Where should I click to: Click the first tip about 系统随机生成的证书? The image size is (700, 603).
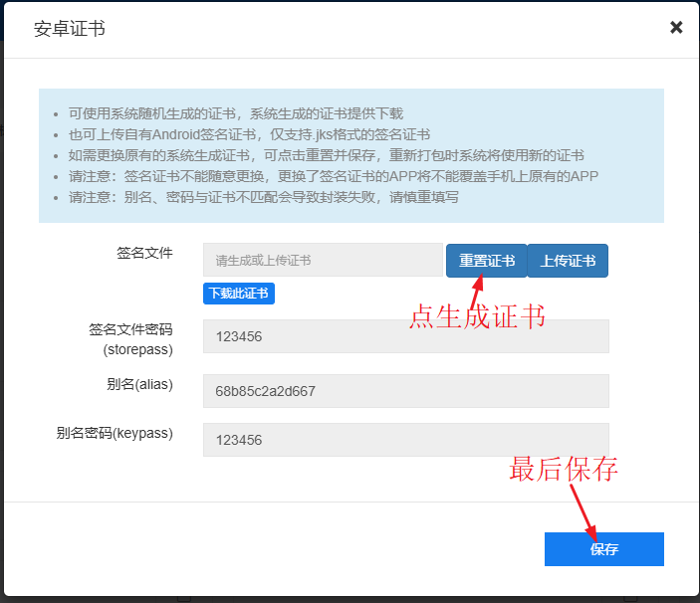[x=235, y=113]
